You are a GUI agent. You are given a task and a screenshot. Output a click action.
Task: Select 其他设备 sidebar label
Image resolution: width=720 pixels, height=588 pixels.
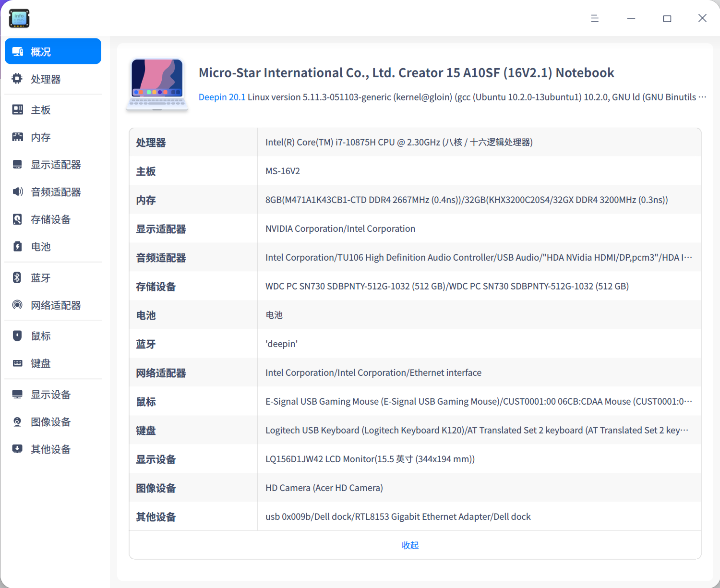click(x=51, y=449)
